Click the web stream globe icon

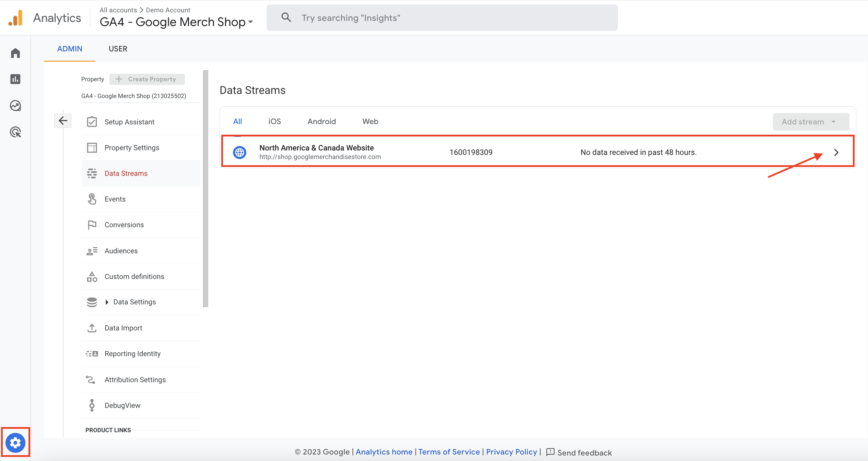tap(239, 152)
